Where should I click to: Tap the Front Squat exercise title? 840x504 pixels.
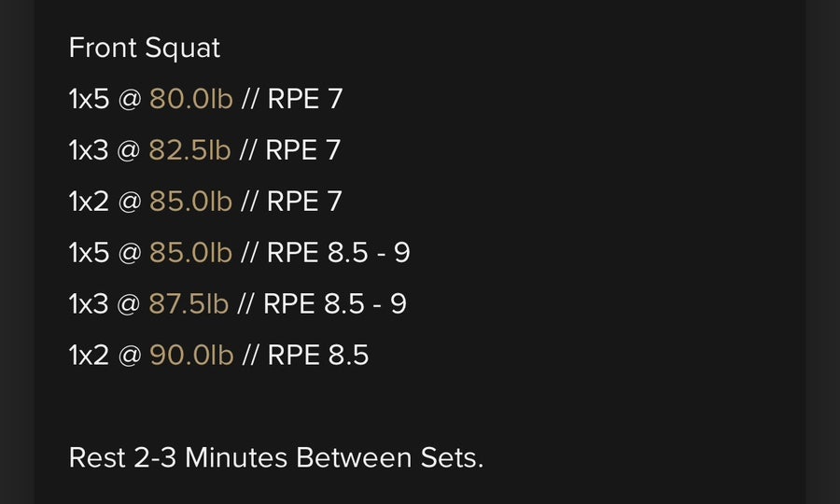click(144, 49)
